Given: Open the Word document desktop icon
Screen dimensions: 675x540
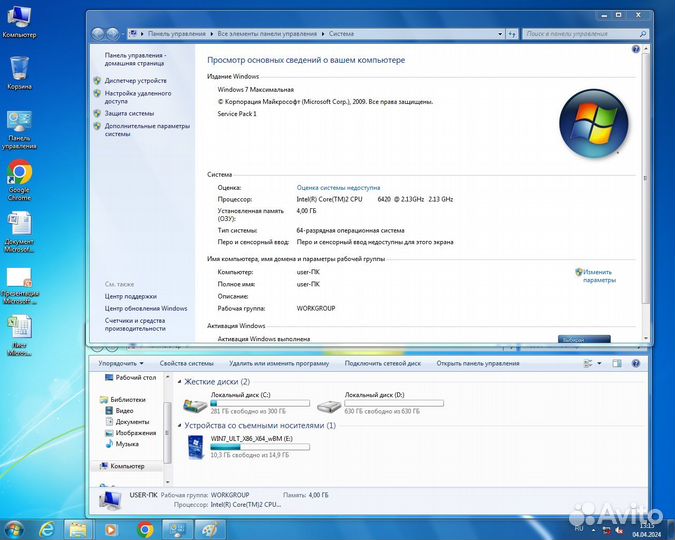Looking at the screenshot, I should click(x=19, y=232).
